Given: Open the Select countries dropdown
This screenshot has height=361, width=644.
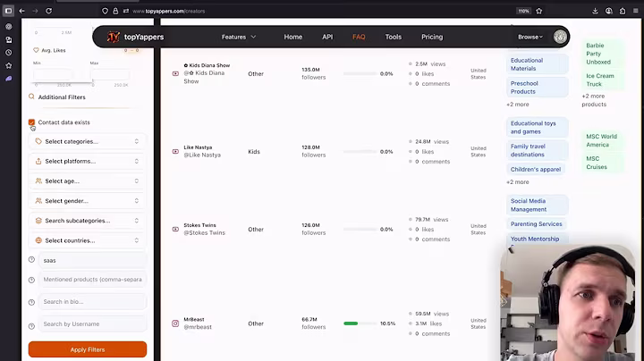Looking at the screenshot, I should tap(88, 240).
